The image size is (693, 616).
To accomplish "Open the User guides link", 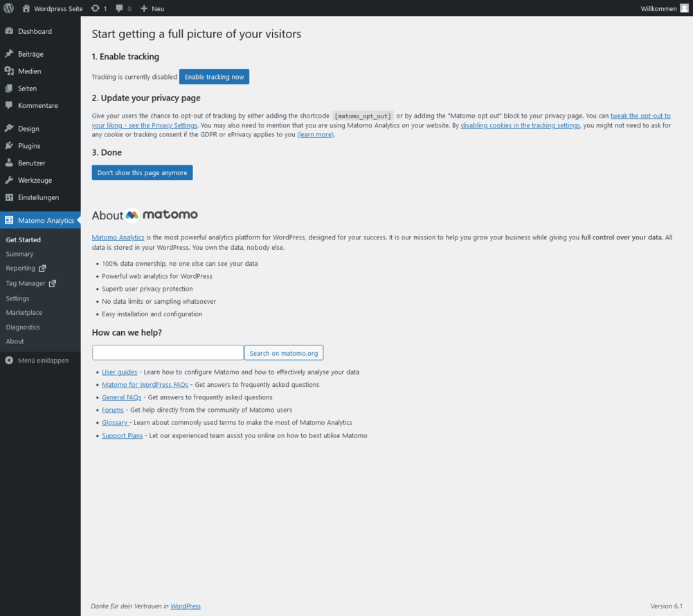I will (x=119, y=372).
